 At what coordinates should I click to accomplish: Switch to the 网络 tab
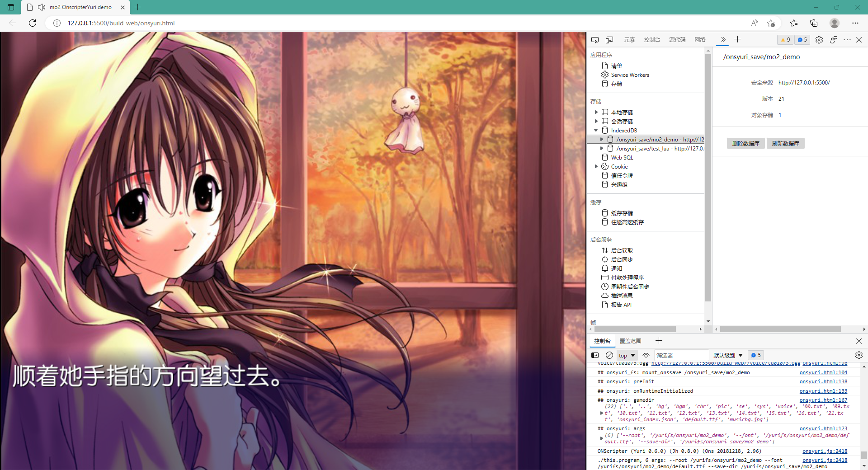(700, 40)
